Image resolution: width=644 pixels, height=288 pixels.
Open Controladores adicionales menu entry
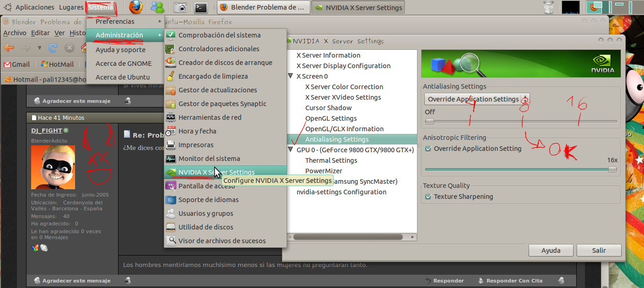tap(225, 49)
